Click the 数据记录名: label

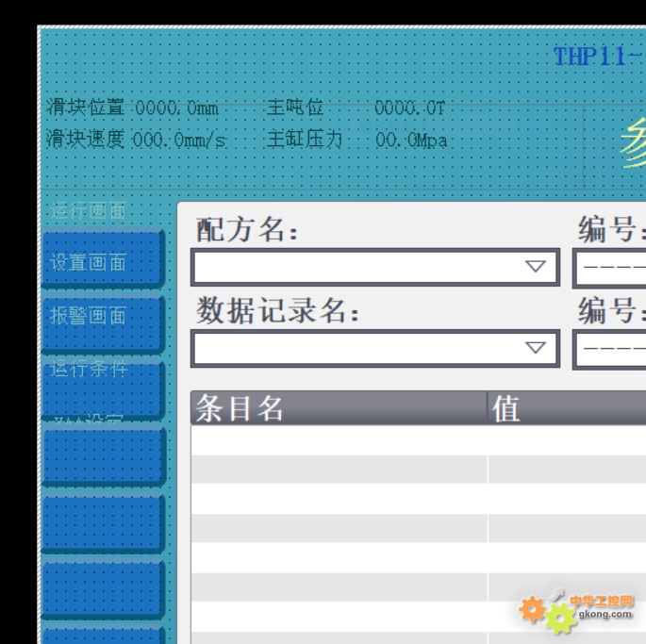pos(277,310)
